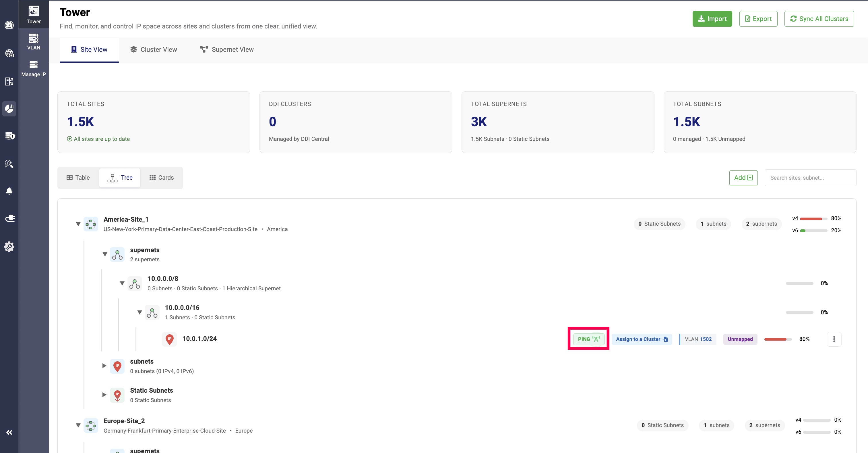868x453 pixels.
Task: Click the dashboard gauge icon
Action: click(x=9, y=25)
